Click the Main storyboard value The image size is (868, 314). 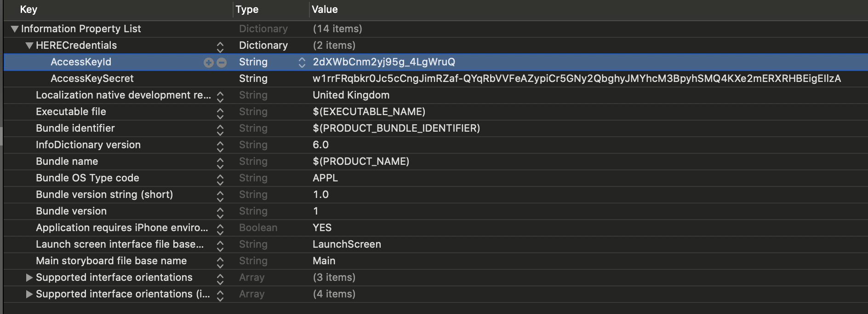click(324, 261)
